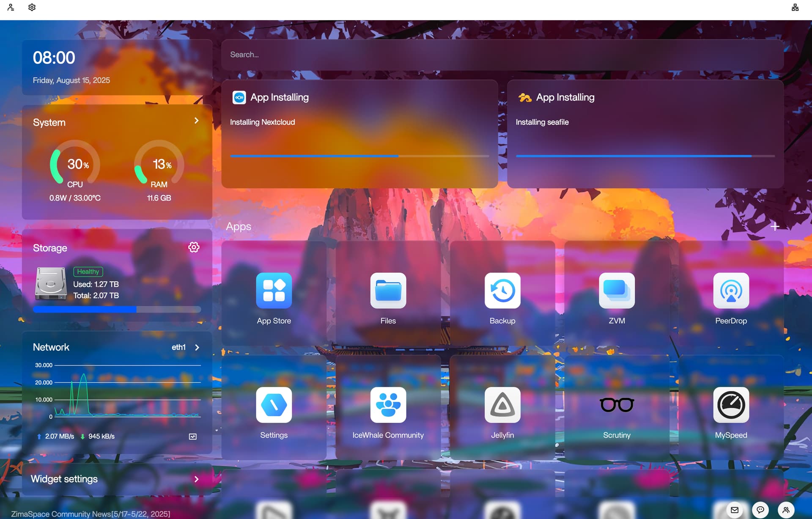Launch the Files app

(388, 291)
